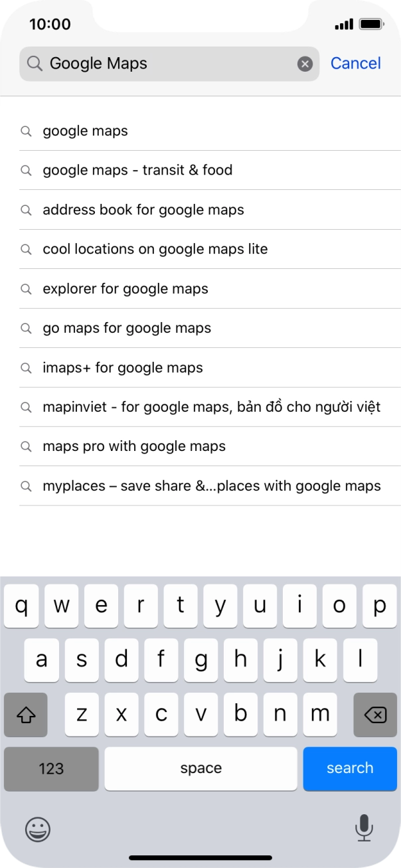Toggle to the 123 numeric keyboard
Screen dimensions: 401x868
point(50,768)
